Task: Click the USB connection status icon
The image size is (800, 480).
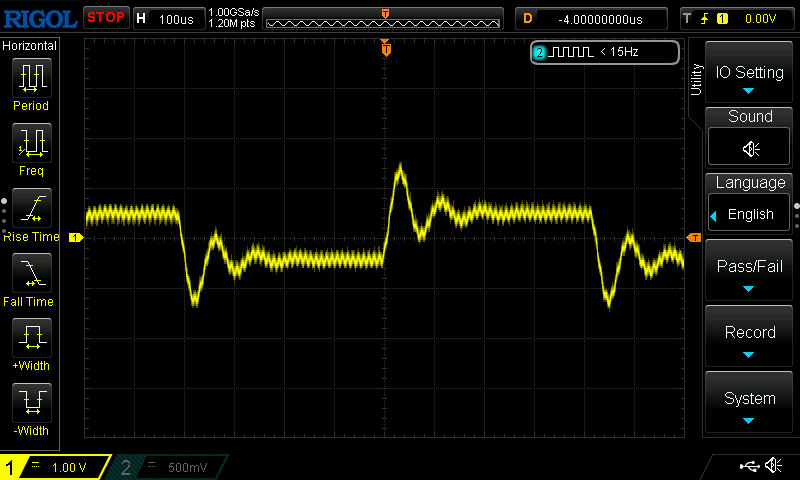Action: click(749, 466)
